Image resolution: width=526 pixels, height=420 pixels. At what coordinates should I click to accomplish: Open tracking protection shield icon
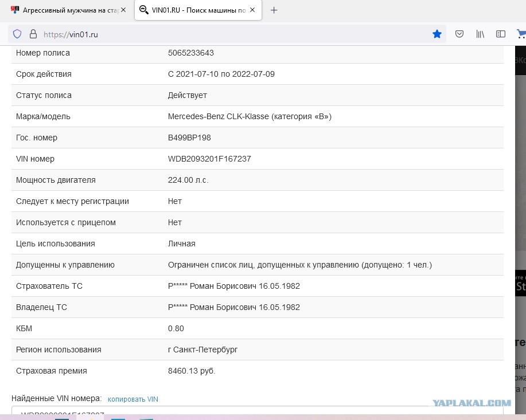pos(17,34)
